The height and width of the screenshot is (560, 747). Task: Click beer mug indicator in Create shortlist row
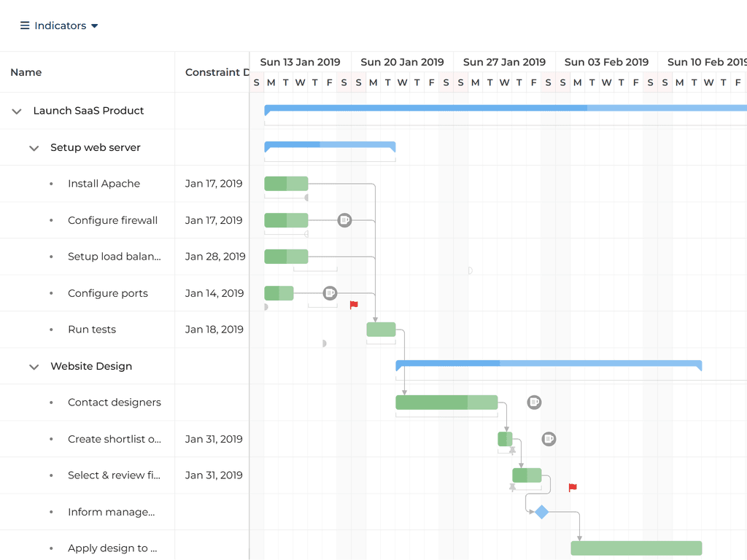click(549, 439)
